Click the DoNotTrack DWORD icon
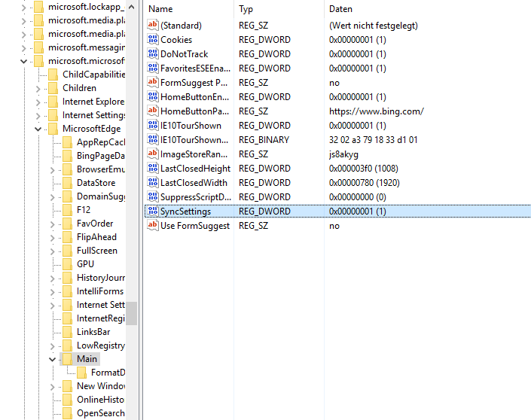The height and width of the screenshot is (420, 531). pyautogui.click(x=152, y=53)
